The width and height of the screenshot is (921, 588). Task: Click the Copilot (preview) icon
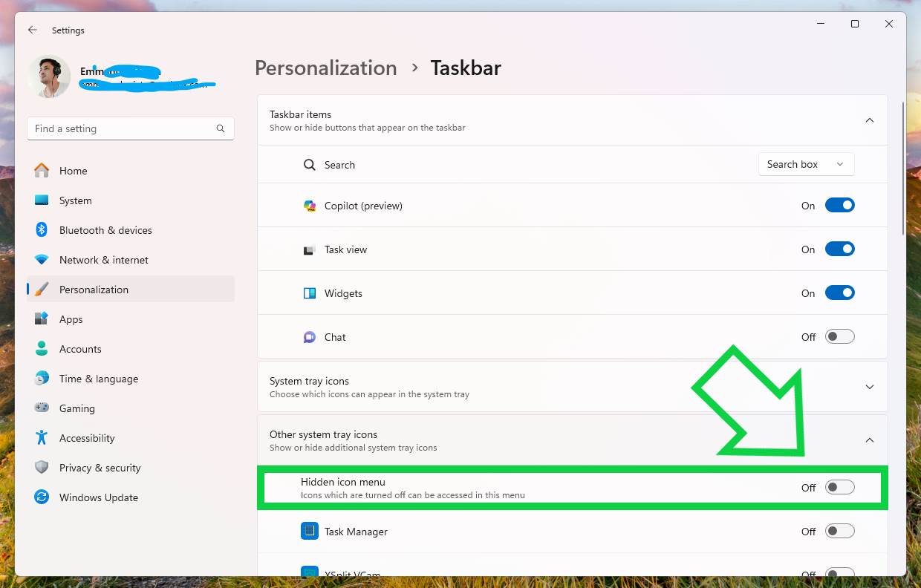click(310, 206)
